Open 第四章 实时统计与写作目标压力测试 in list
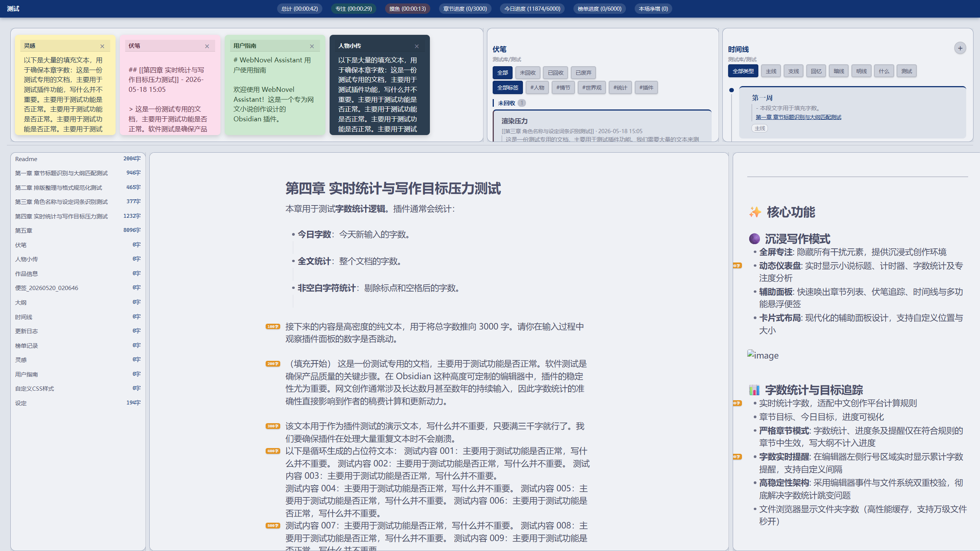The height and width of the screenshot is (551, 980). point(78,216)
